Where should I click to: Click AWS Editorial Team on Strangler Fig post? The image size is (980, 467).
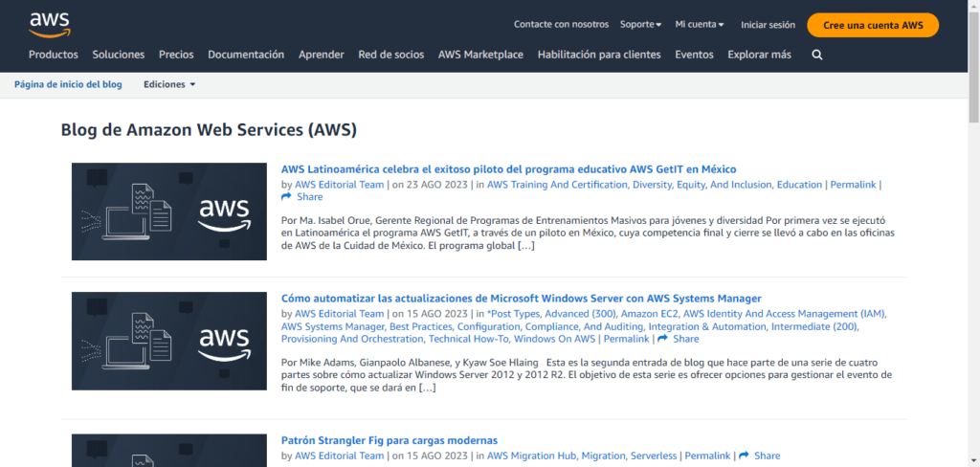[x=340, y=456]
